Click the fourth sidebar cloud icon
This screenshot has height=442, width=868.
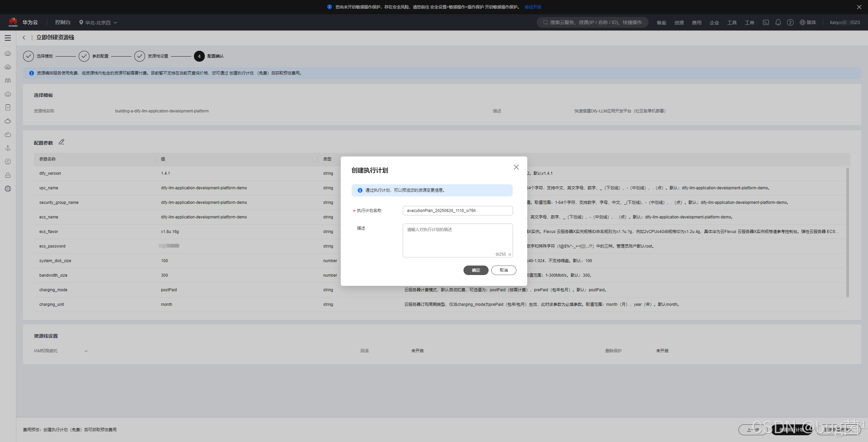pos(8,94)
